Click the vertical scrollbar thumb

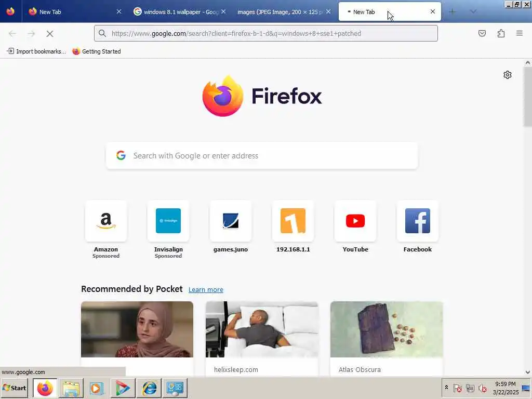click(x=528, y=97)
